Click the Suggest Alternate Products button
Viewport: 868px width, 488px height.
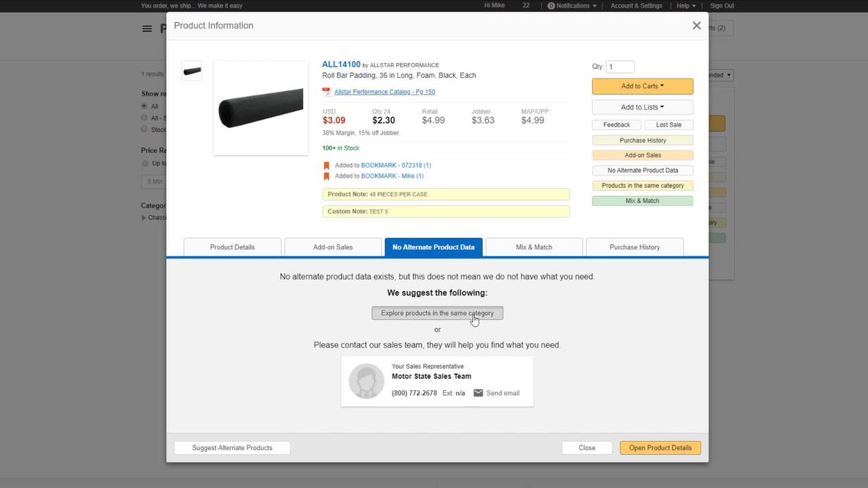point(232,448)
